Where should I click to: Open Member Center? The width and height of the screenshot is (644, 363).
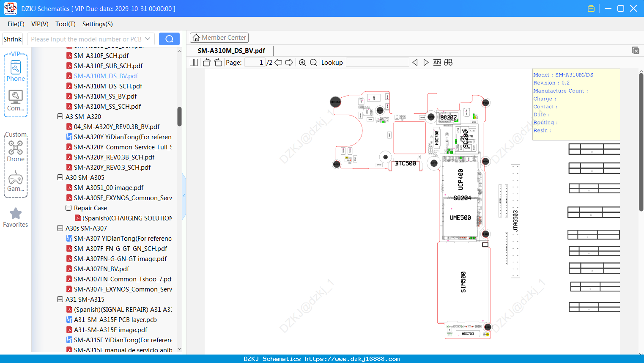click(x=219, y=38)
